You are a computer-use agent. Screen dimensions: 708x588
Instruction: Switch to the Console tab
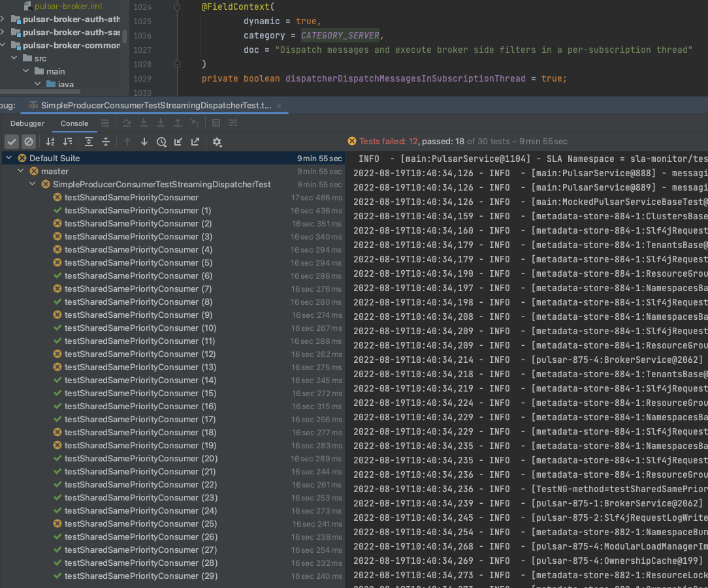(x=74, y=123)
